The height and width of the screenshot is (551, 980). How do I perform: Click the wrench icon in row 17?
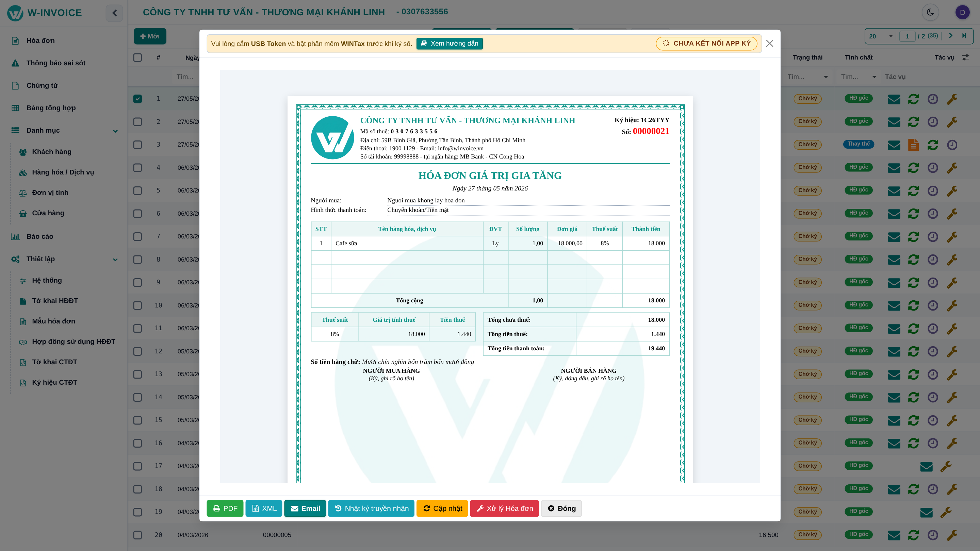point(946,466)
